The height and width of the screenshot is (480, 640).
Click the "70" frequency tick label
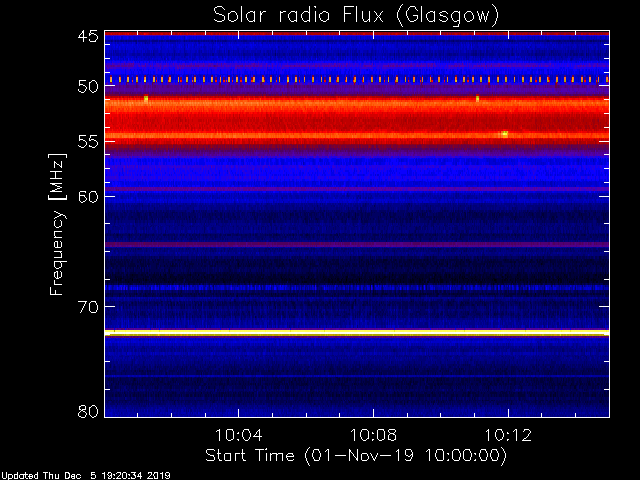pos(88,307)
